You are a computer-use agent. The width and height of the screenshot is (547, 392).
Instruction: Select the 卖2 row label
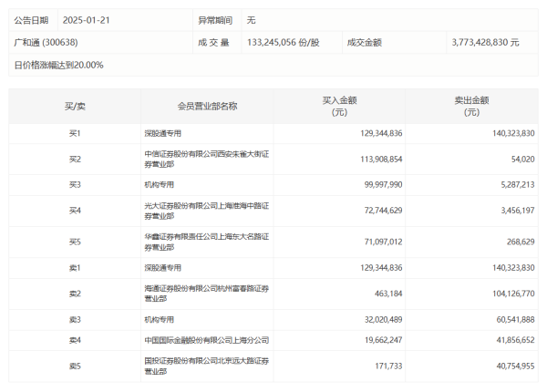point(75,294)
